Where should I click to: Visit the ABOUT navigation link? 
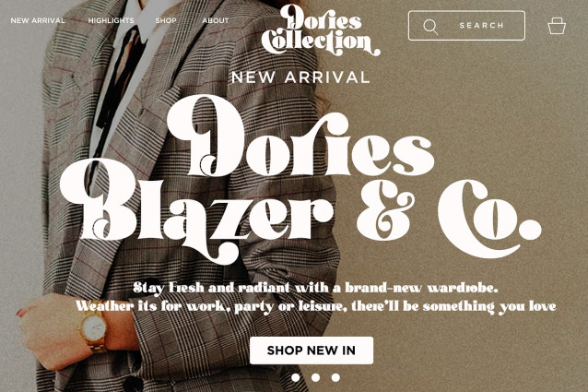tap(216, 20)
